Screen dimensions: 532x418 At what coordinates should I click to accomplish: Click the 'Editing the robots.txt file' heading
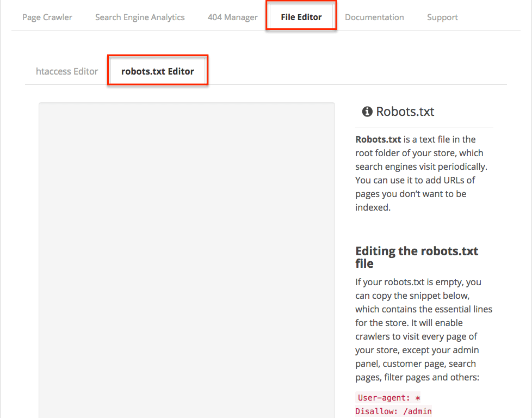(417, 257)
